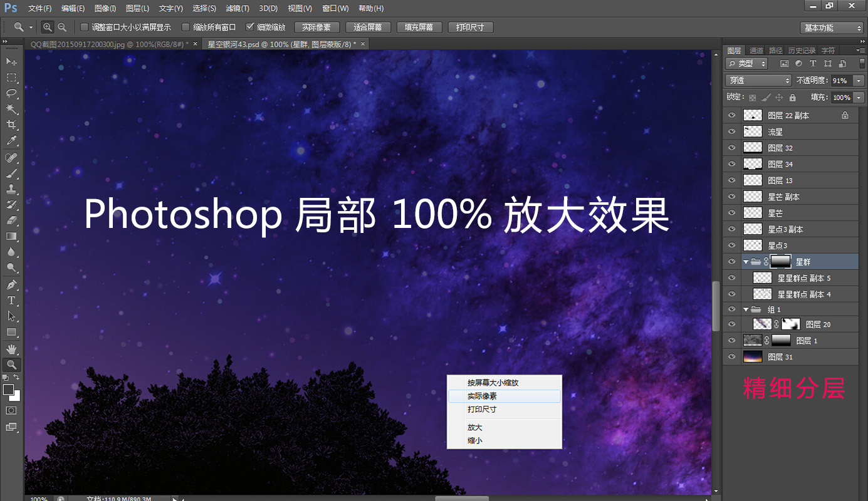Click the 适合屏幕 button
This screenshot has height=501, width=868.
click(x=368, y=28)
